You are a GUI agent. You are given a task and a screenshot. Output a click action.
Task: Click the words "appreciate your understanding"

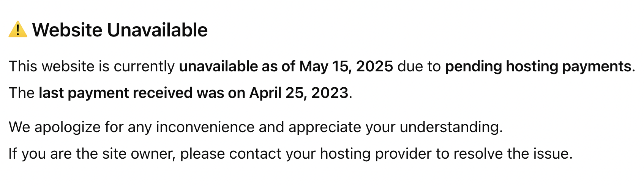pos(395,127)
